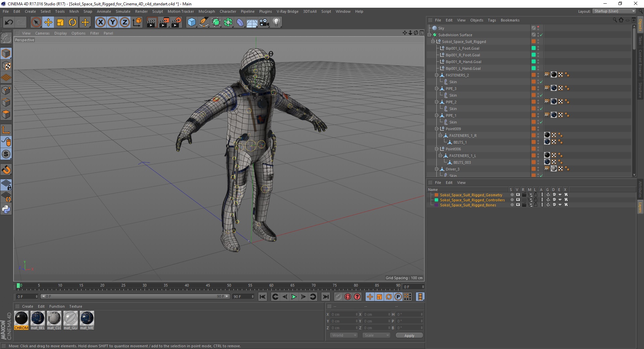Go to start of animation
Screen dimensions: 644x349
[263, 297]
